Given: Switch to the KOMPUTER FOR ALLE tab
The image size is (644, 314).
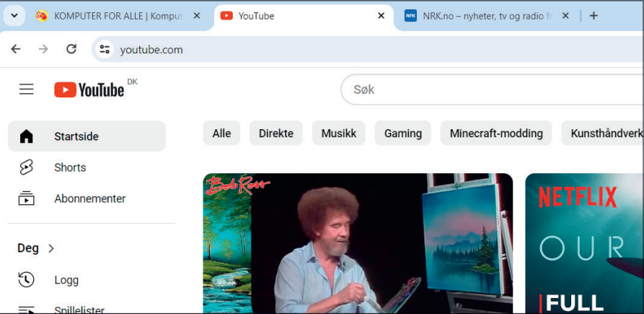Looking at the screenshot, I should (x=119, y=16).
